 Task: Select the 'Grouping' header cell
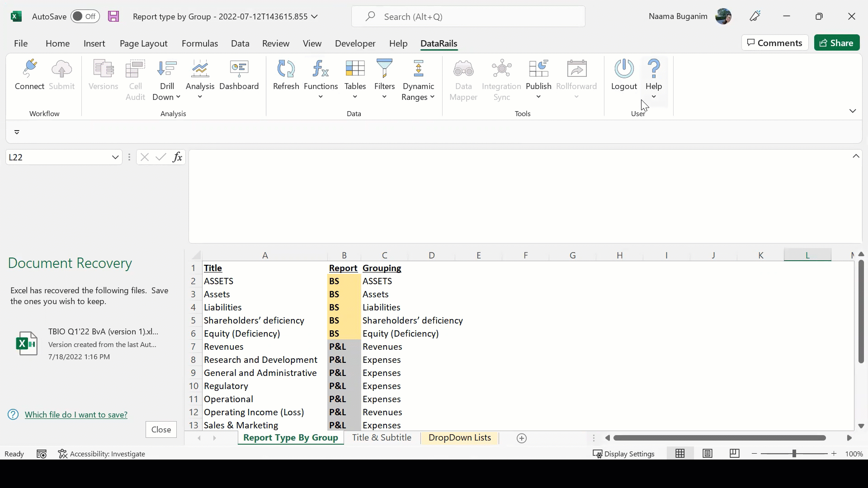[384, 268]
